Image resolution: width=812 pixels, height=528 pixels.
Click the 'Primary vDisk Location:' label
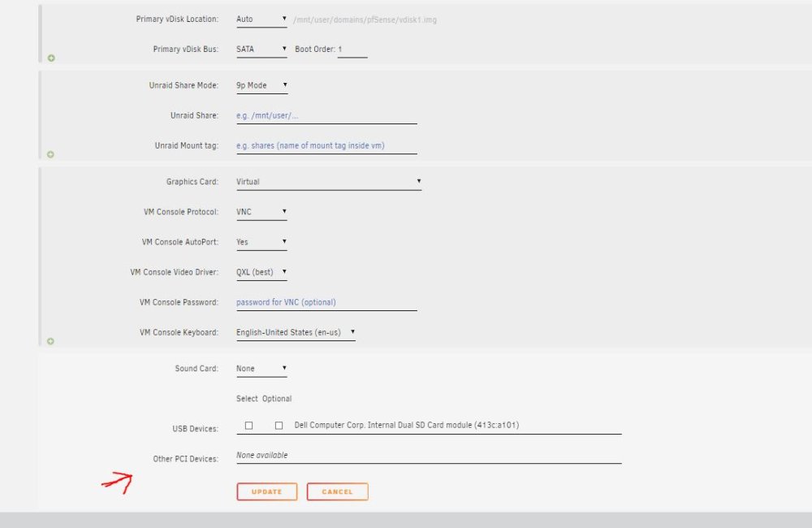(177, 19)
